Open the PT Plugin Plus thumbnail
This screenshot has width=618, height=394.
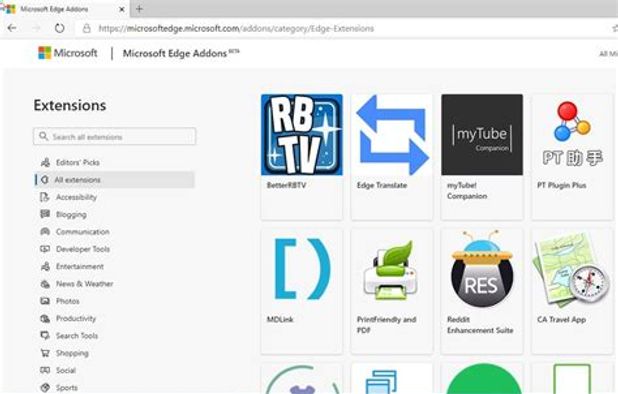(572, 135)
